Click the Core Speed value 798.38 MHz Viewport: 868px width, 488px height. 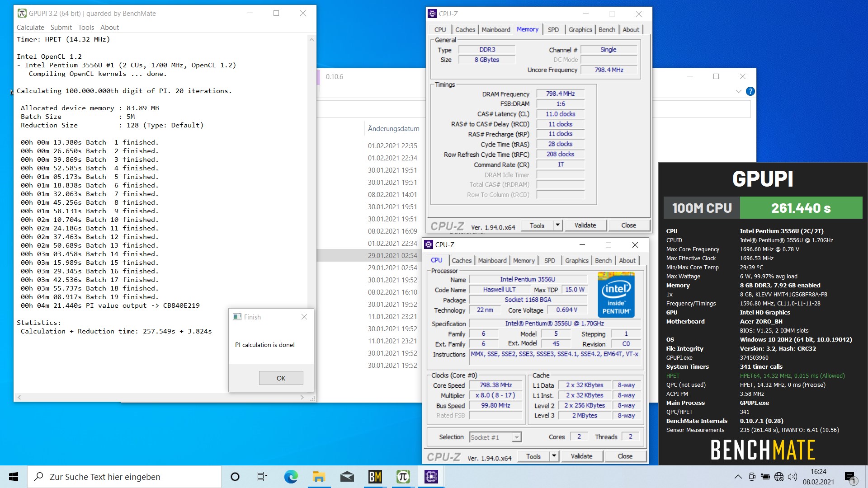pyautogui.click(x=495, y=385)
